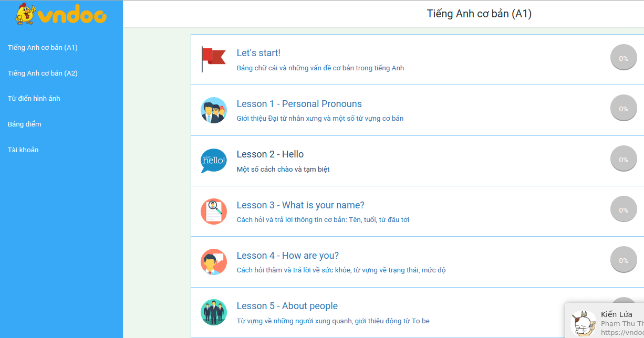
Task: Click the 0% progress circle for Let's start
Action: point(624,58)
